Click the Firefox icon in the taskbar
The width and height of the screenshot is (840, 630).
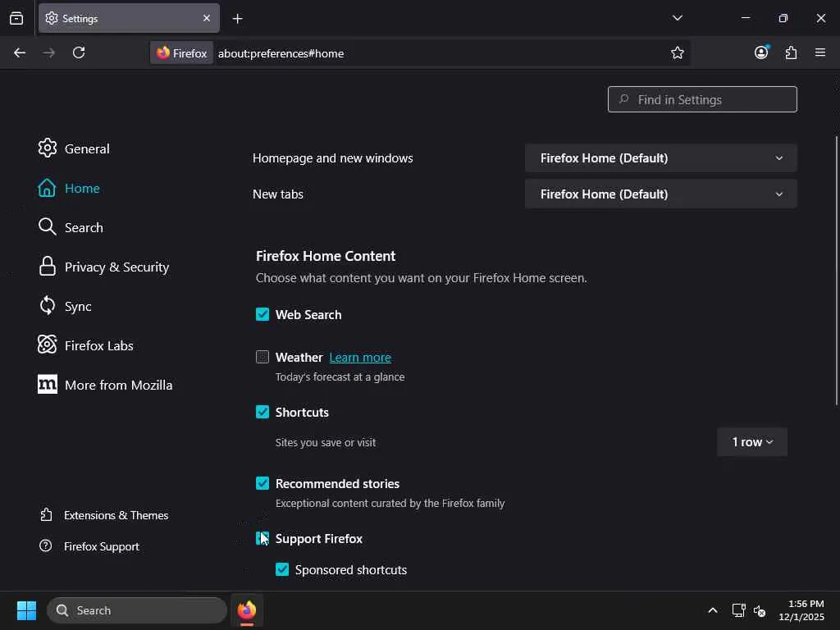[247, 610]
